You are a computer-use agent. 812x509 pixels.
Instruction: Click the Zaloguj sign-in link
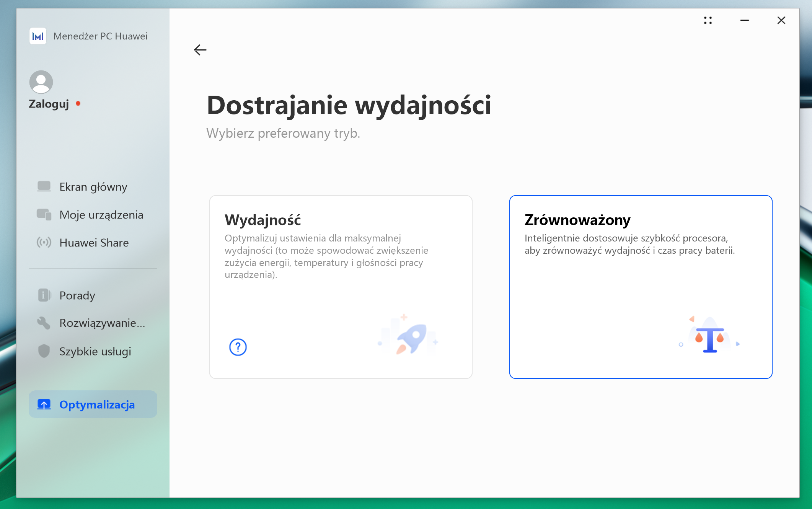(49, 104)
